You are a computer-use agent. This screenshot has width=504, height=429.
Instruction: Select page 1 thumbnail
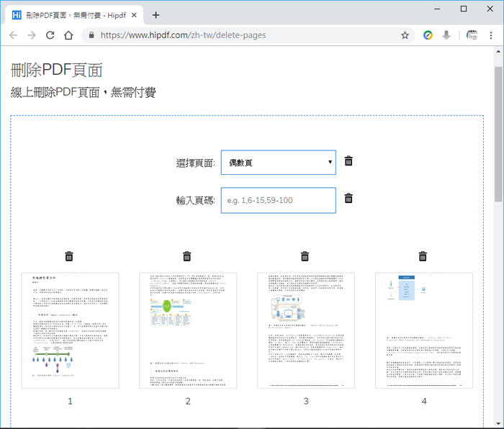(x=70, y=330)
